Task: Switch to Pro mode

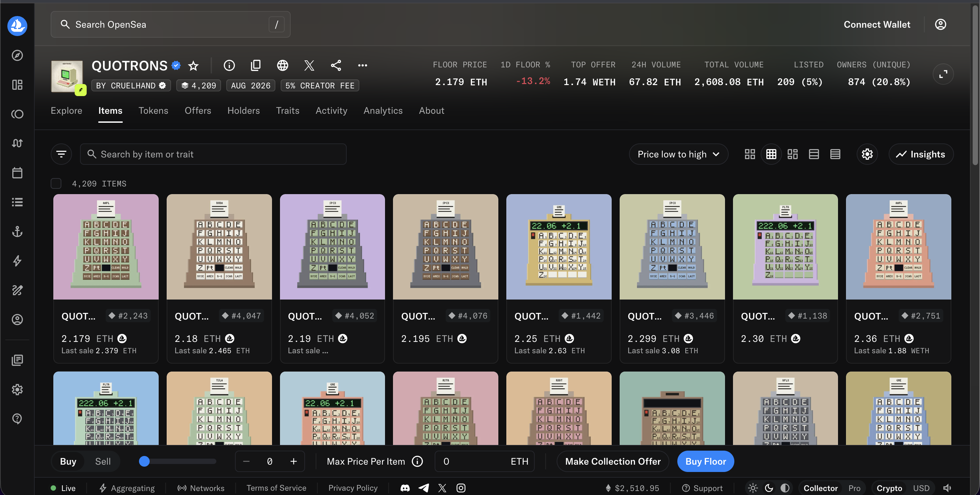Action: [854, 488]
